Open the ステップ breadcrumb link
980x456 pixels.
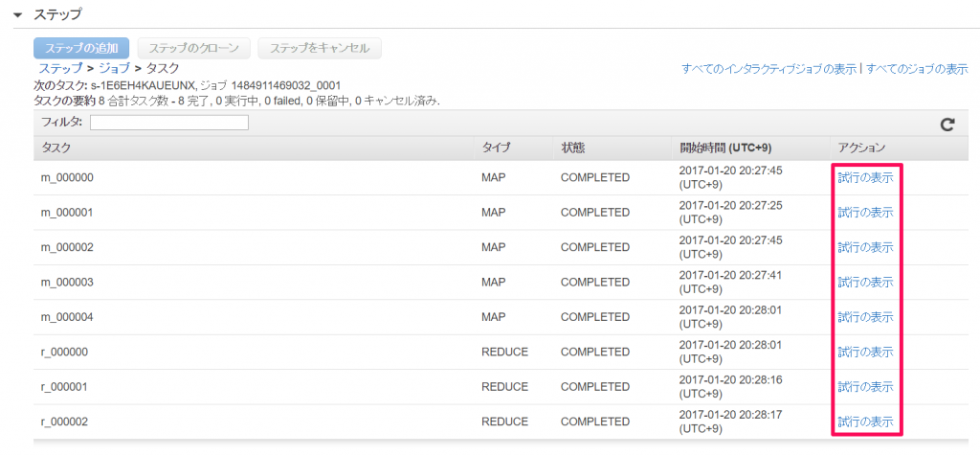pos(60,68)
